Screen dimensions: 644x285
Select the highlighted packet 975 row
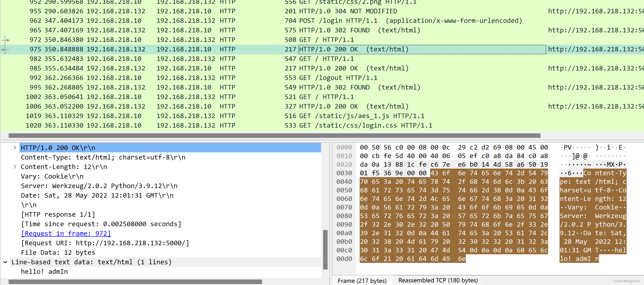322,49
